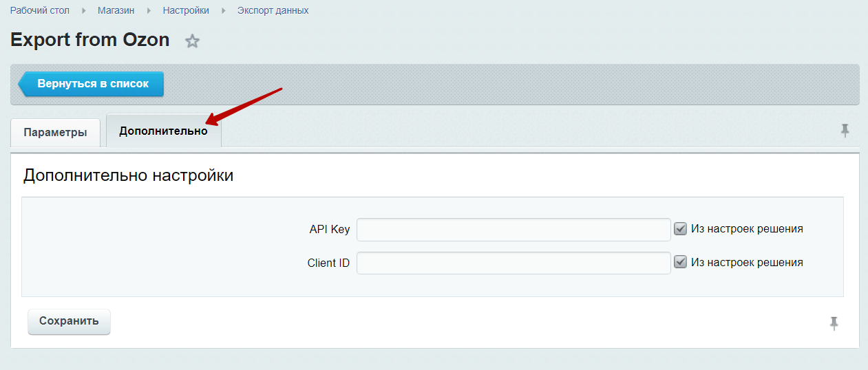Go to Магазин breadcrumb link
This screenshot has height=370, width=868.
point(116,10)
